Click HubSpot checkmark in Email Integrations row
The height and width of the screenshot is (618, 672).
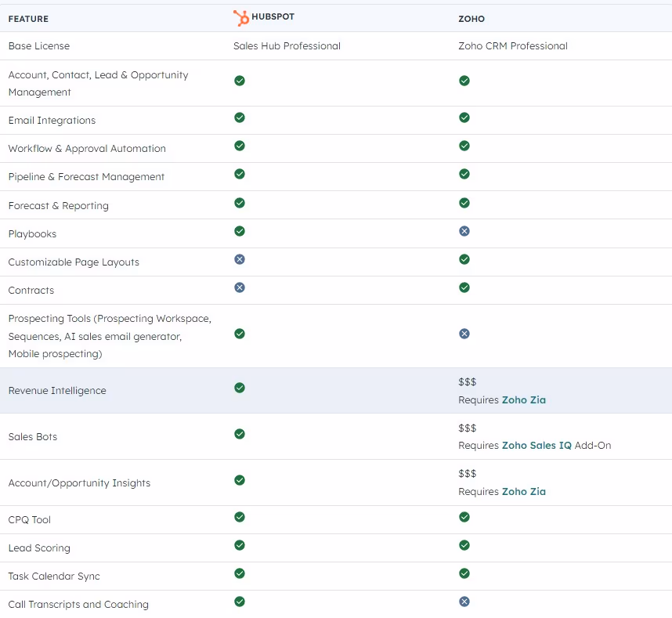240,117
